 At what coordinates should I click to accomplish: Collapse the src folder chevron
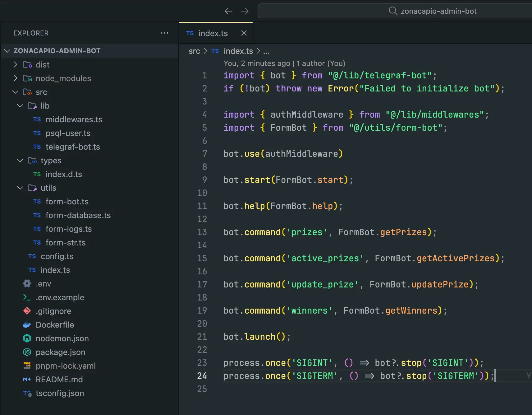coord(15,92)
